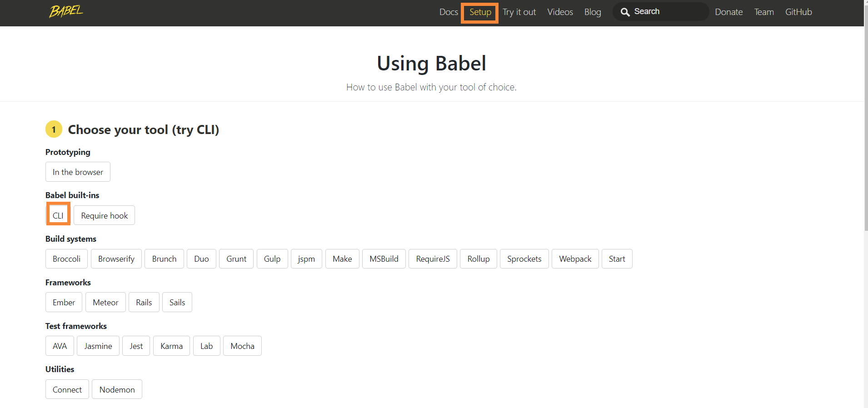Open the Videos page
Screen dimensions: 868x408
pos(560,12)
